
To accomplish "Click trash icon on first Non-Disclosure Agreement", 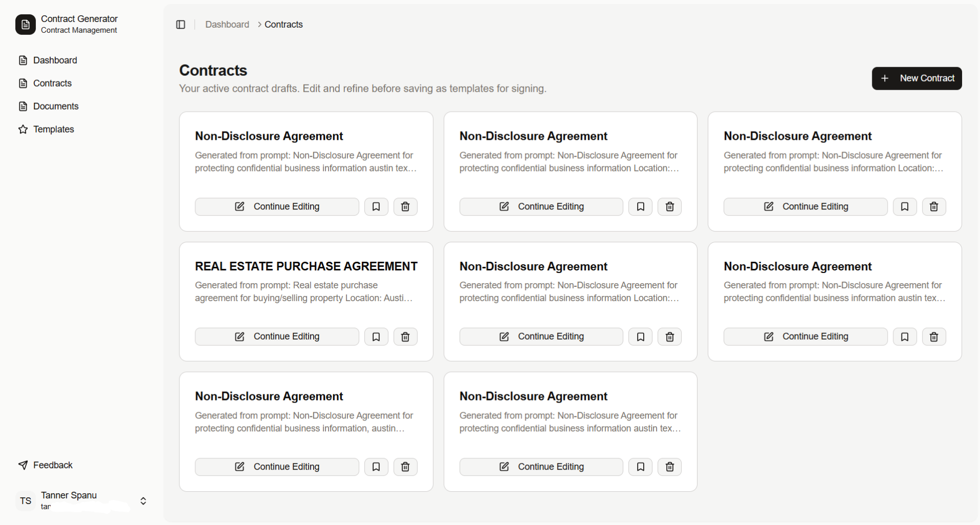I will (405, 206).
